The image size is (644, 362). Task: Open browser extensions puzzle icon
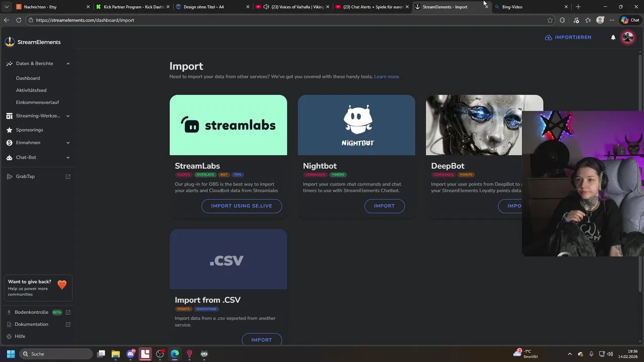[562, 20]
